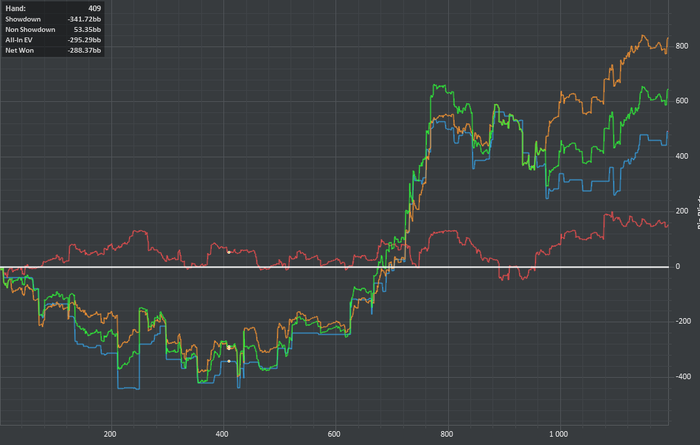Click the Showdown label in tooltip
Image resolution: width=700 pixels, height=445 pixels.
23,19
